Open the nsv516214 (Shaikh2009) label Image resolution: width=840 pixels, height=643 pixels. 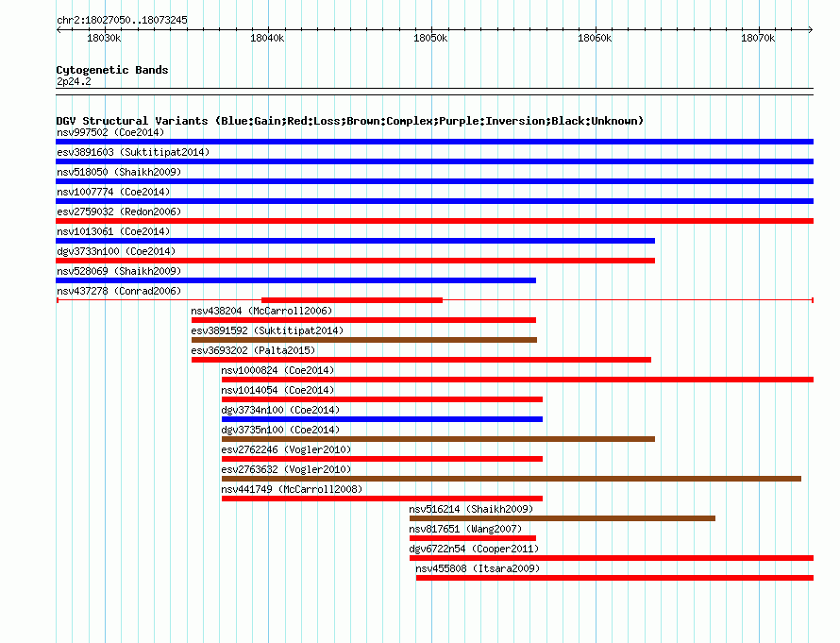point(471,509)
